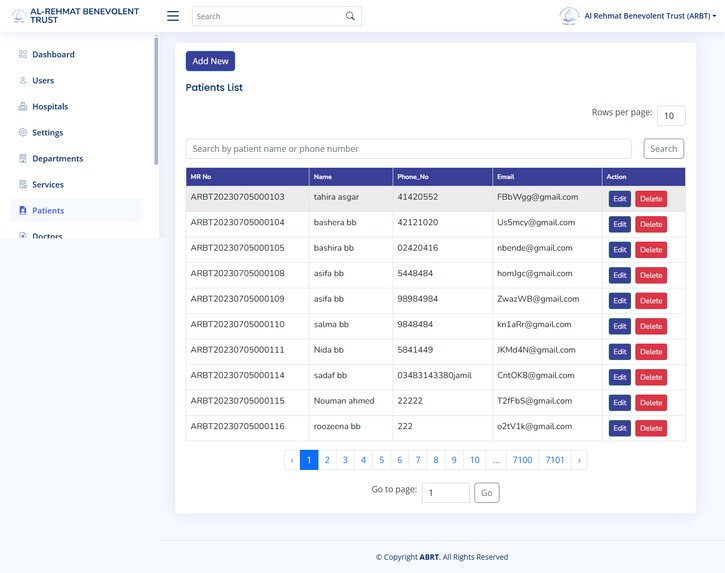
Task: Edit patient Nida bb
Action: (620, 351)
